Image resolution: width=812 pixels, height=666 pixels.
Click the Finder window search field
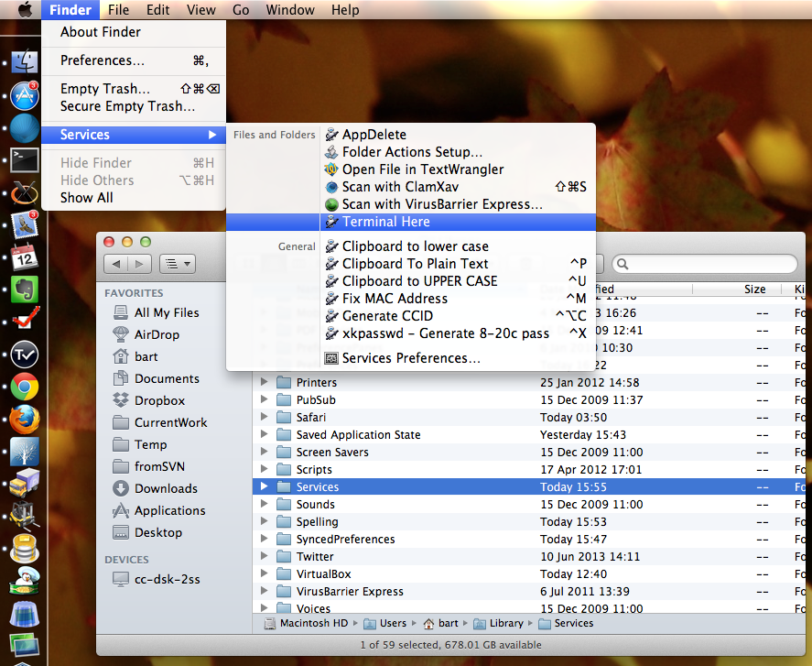pyautogui.click(x=704, y=264)
